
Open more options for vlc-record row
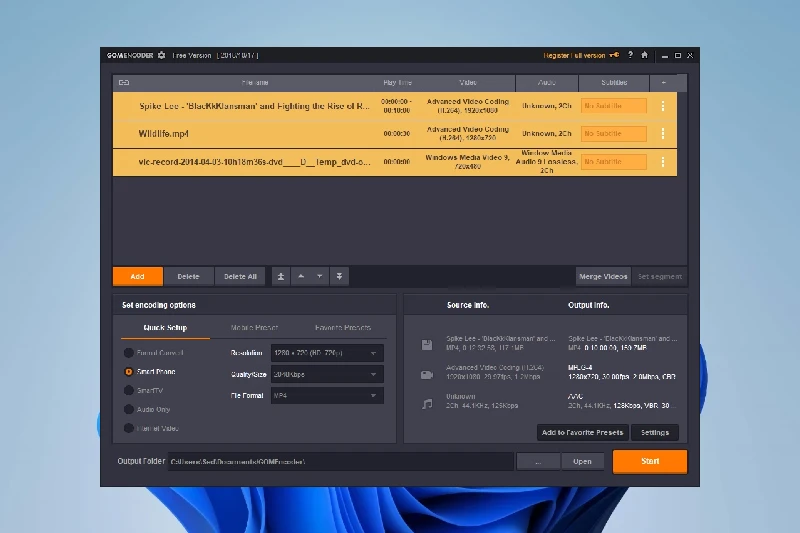pyautogui.click(x=663, y=162)
